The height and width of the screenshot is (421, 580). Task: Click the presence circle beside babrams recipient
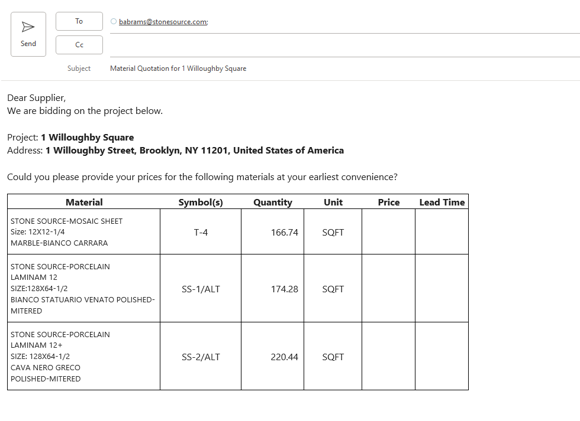coord(114,21)
